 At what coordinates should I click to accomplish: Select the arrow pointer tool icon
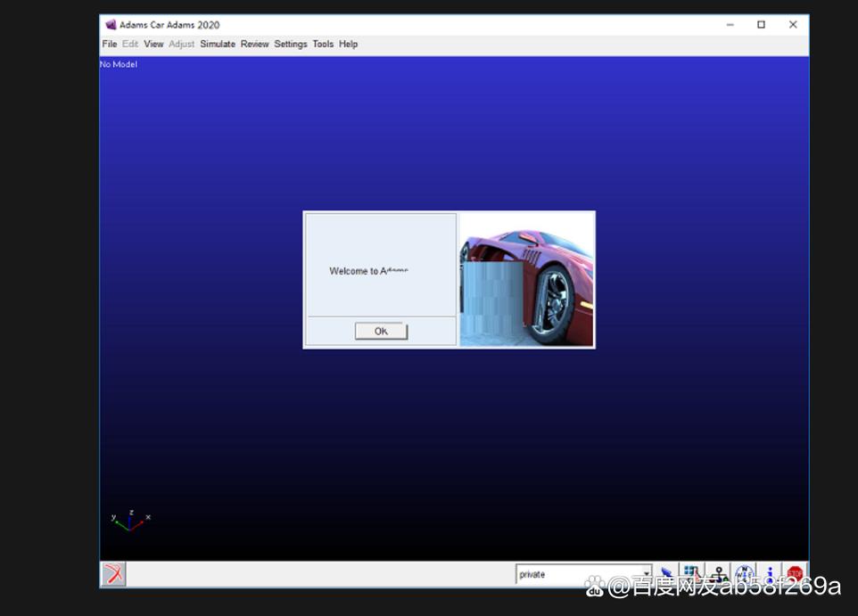pos(666,574)
